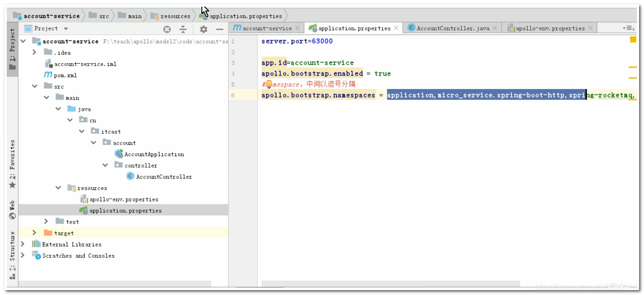This screenshot has height=295, width=644.
Task: Click the Collapse All icon in Project toolbar
Action: click(x=183, y=28)
